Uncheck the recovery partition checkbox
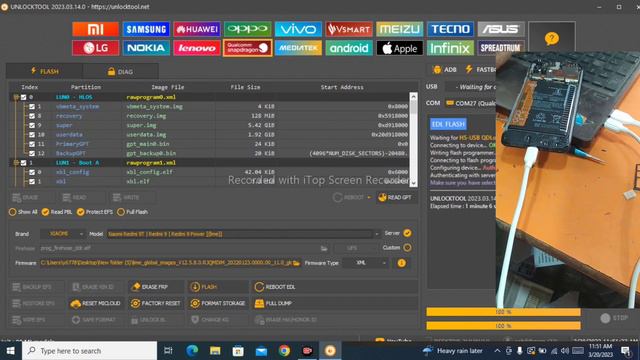 (x=32, y=116)
